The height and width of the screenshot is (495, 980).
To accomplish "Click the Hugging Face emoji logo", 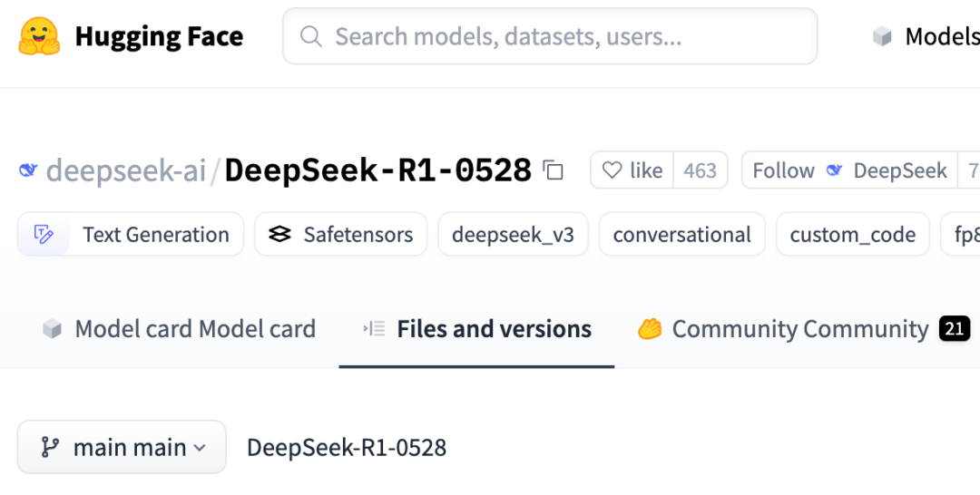I will tap(39, 36).
